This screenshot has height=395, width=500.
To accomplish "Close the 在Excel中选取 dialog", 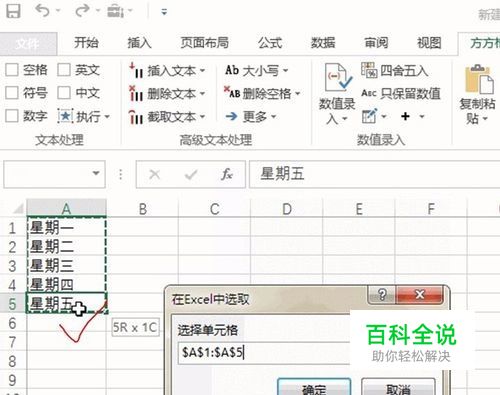I will tap(420, 295).
